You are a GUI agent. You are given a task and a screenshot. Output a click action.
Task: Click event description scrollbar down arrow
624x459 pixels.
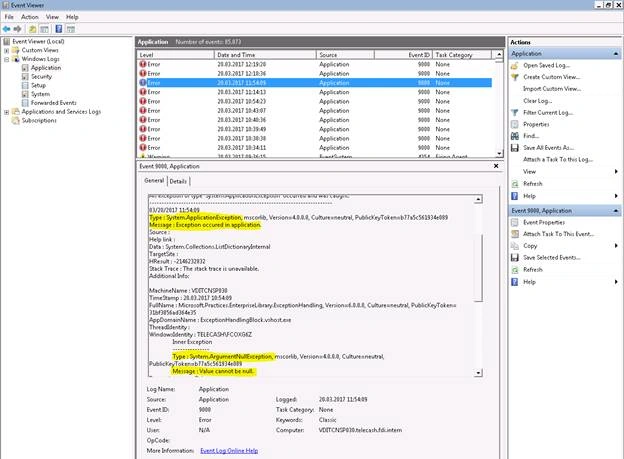pos(478,373)
